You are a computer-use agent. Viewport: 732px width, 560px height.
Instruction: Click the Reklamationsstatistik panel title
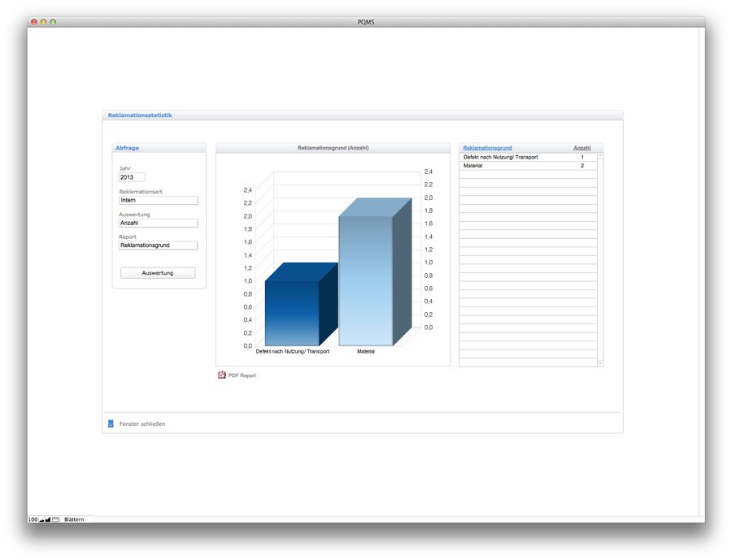coord(139,115)
